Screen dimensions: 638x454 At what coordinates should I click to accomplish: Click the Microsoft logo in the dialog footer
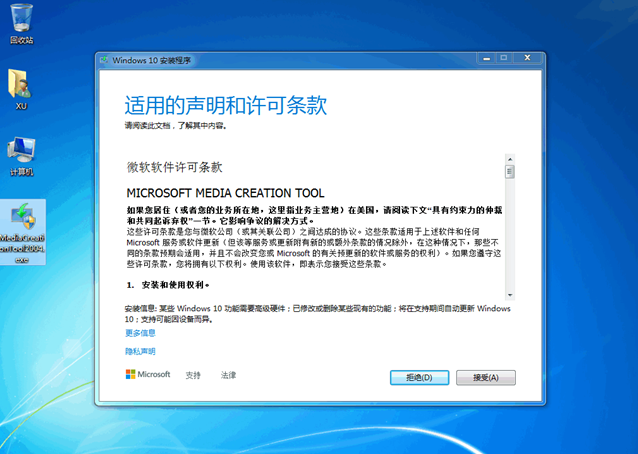(x=148, y=374)
